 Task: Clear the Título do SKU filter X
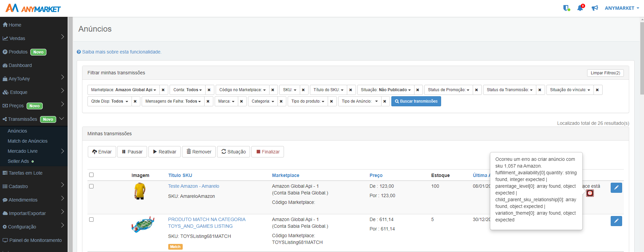(351, 90)
